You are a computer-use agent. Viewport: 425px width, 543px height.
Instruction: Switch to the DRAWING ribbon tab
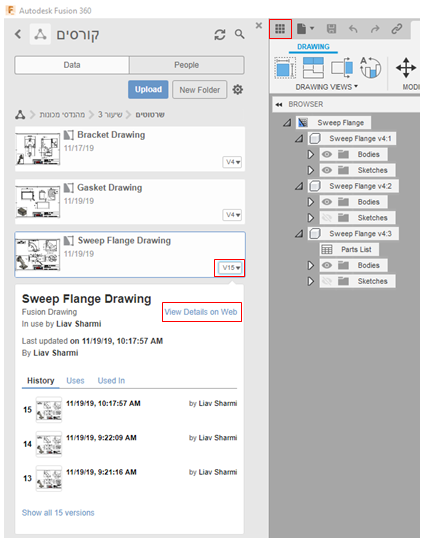coord(313,47)
